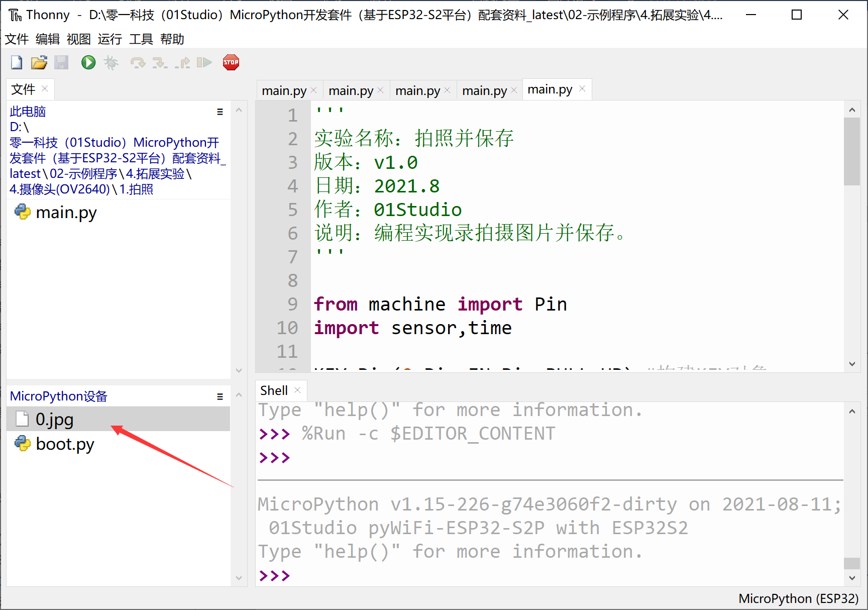Click the Step over toolbar icon
Screen dimensions: 868x610
tap(138, 63)
